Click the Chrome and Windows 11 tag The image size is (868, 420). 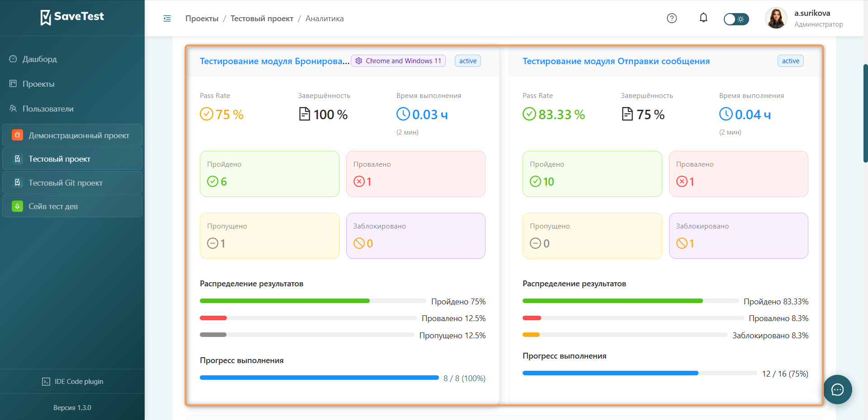pyautogui.click(x=398, y=61)
